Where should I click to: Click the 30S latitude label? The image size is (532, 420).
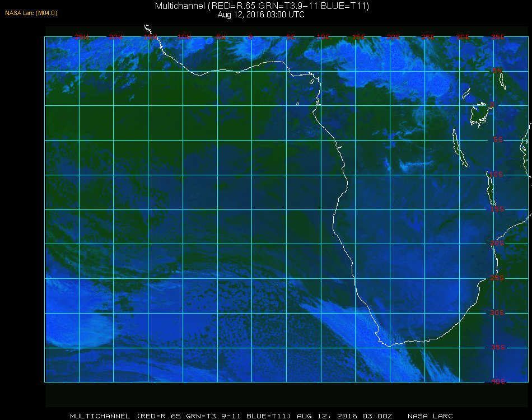[497, 312]
